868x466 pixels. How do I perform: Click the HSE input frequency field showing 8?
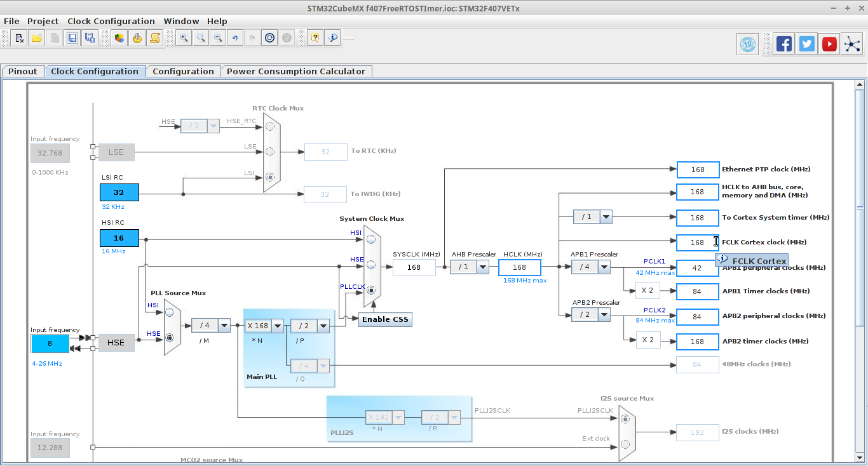tap(50, 343)
